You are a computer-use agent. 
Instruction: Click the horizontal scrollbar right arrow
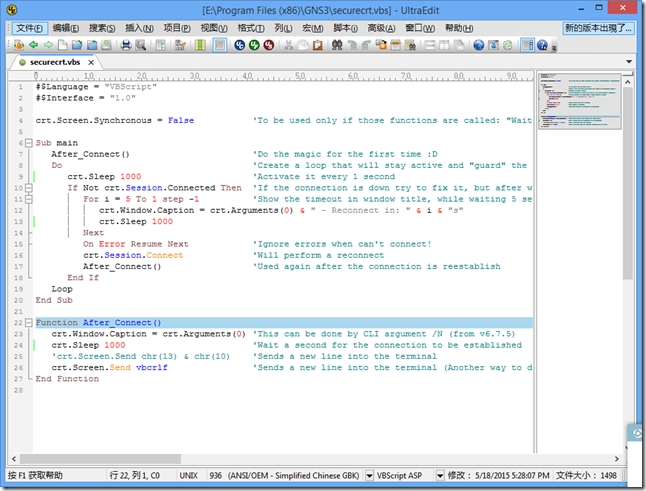pyautogui.click(x=617, y=459)
